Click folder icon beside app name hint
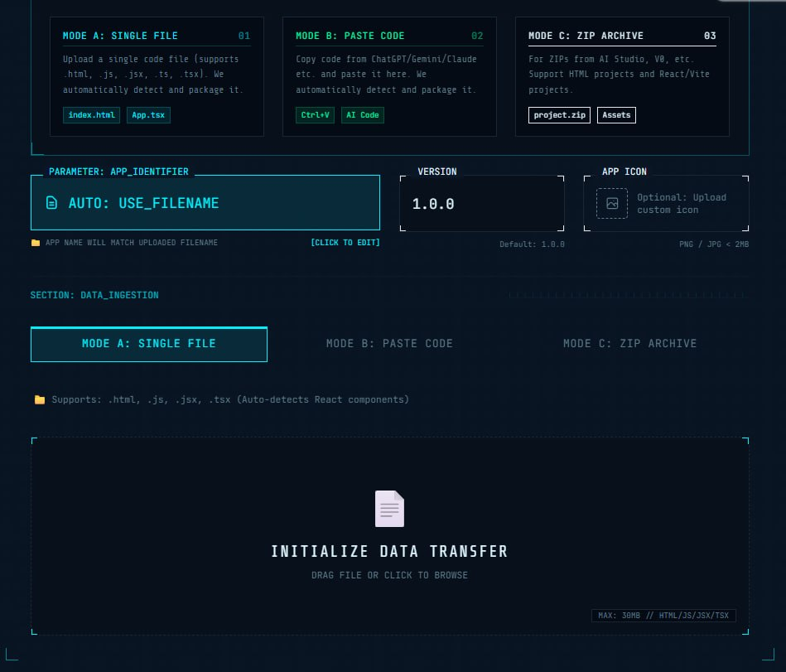 (36, 243)
